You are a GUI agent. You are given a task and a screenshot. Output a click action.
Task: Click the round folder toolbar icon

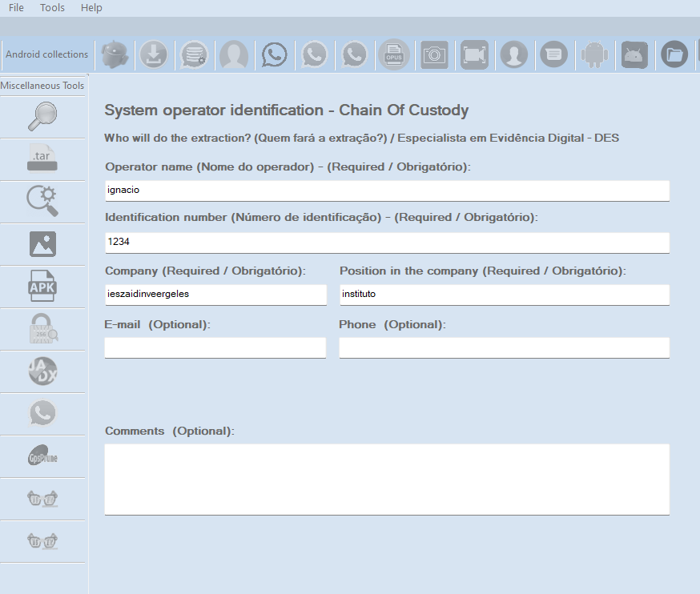[674, 55]
